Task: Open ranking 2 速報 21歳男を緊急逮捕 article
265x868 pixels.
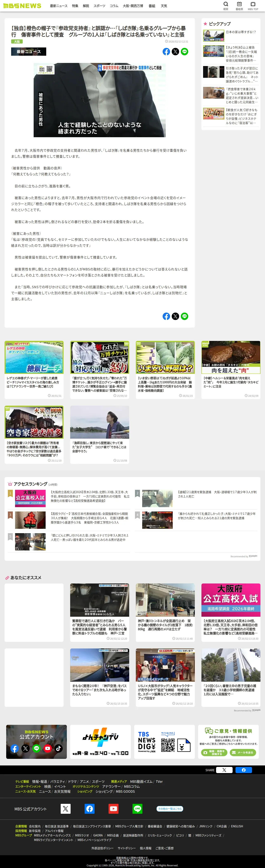Action: 196,498
